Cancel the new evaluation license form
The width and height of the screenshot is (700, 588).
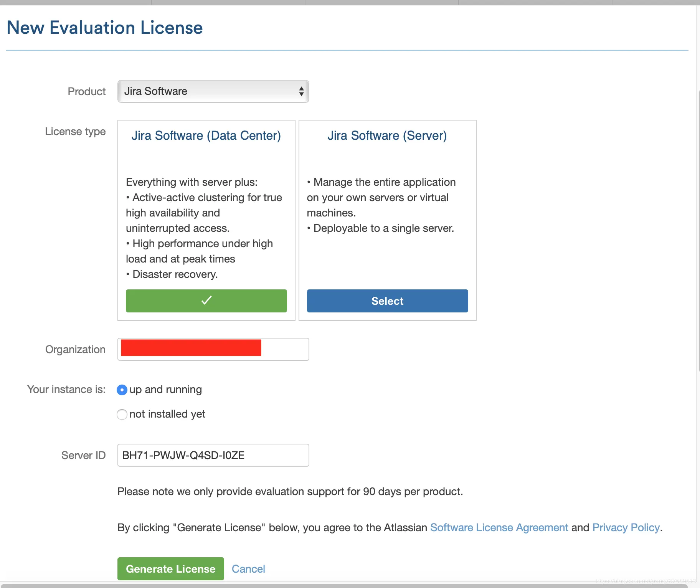tap(248, 569)
